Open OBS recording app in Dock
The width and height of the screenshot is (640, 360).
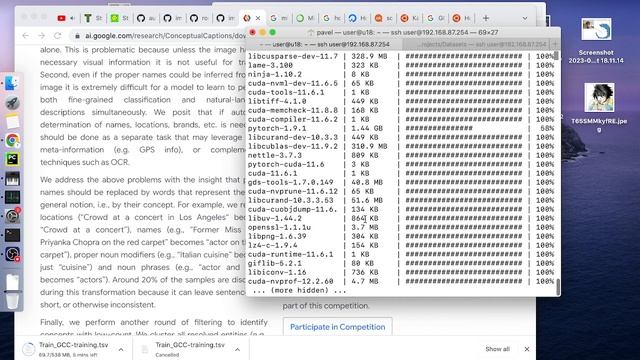pyautogui.click(x=12, y=254)
